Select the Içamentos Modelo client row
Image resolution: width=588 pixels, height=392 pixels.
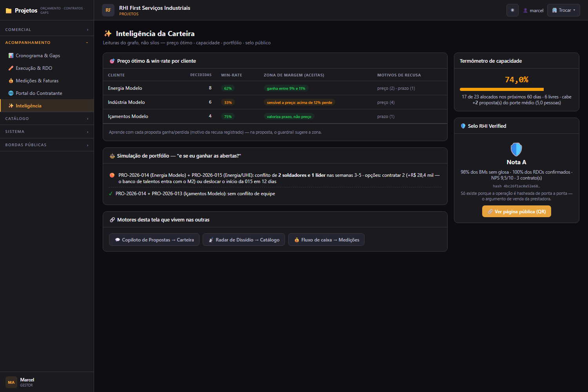point(275,116)
